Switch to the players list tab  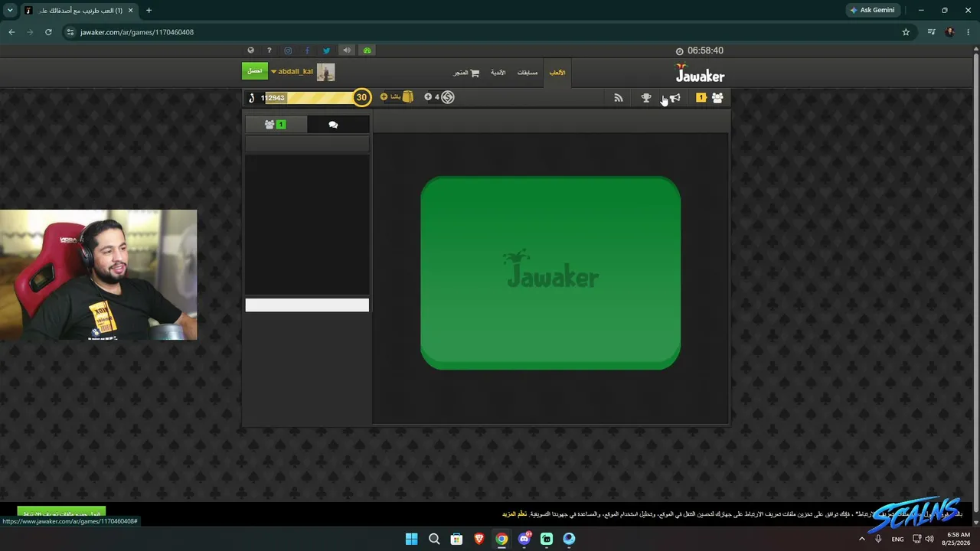coord(276,124)
